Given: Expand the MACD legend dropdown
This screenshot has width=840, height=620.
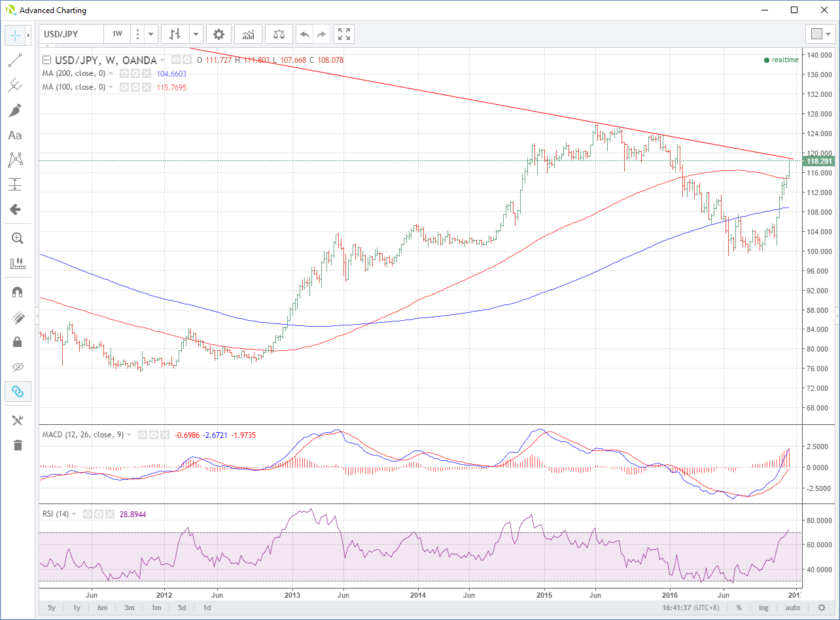Looking at the screenshot, I should (129, 435).
